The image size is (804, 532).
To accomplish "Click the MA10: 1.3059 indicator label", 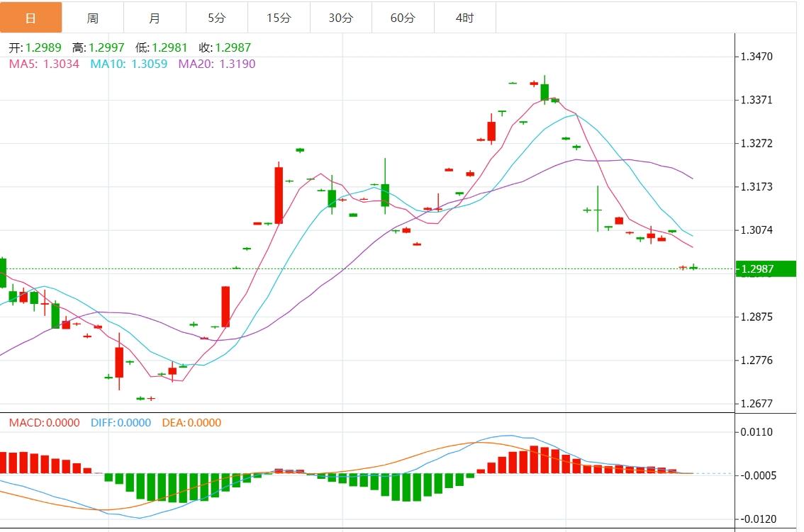I will (x=128, y=64).
